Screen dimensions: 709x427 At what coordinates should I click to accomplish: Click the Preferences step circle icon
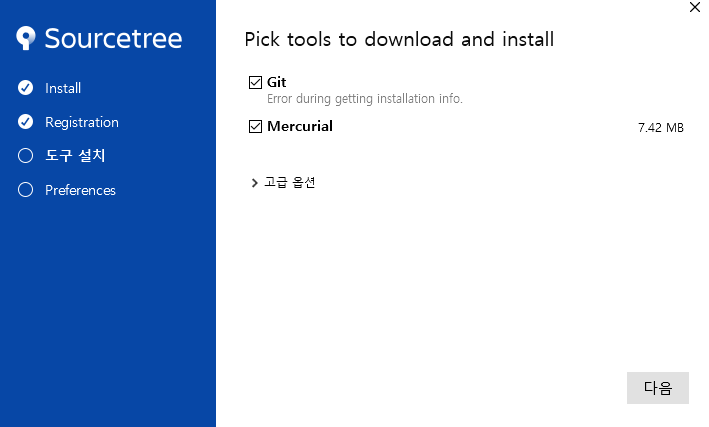[x=25, y=190]
